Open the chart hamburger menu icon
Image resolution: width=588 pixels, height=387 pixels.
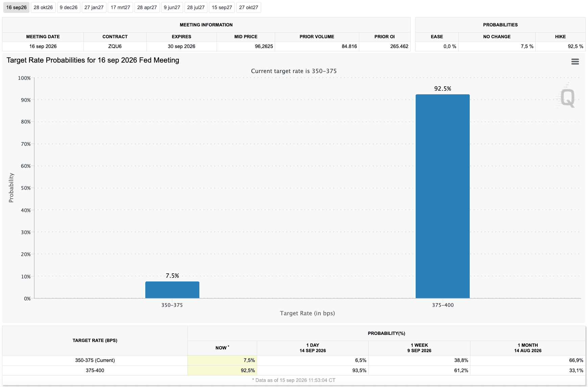tap(575, 62)
